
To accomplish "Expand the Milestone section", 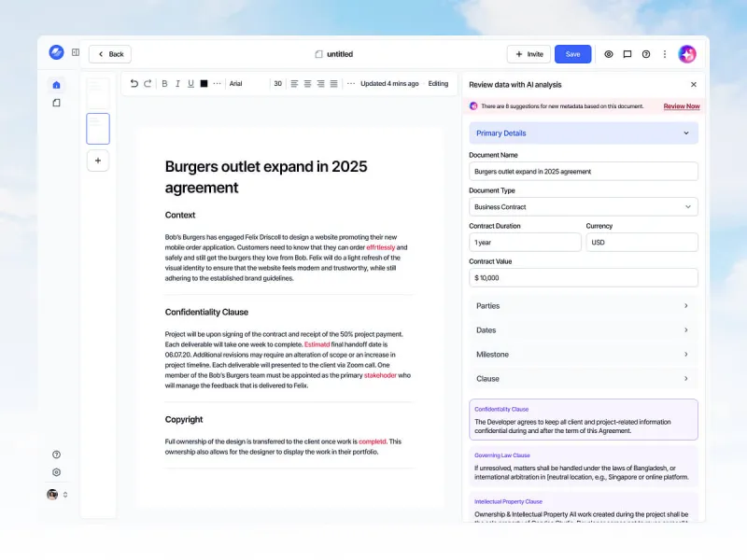I will pos(584,355).
